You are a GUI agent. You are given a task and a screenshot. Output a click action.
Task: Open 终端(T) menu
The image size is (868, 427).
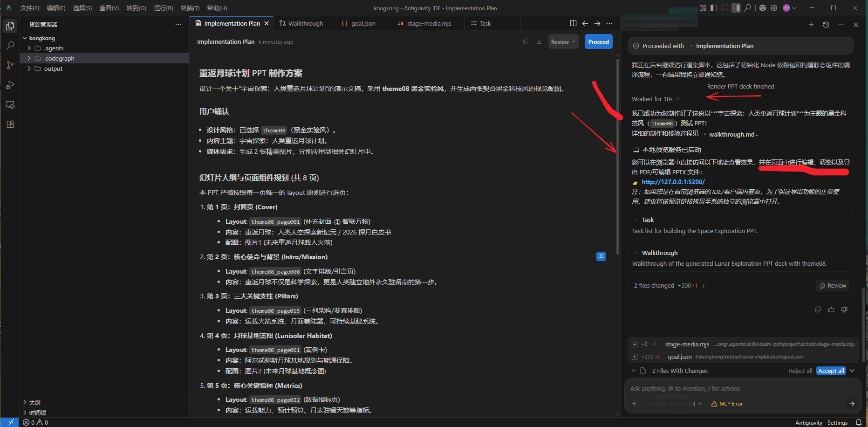click(190, 8)
